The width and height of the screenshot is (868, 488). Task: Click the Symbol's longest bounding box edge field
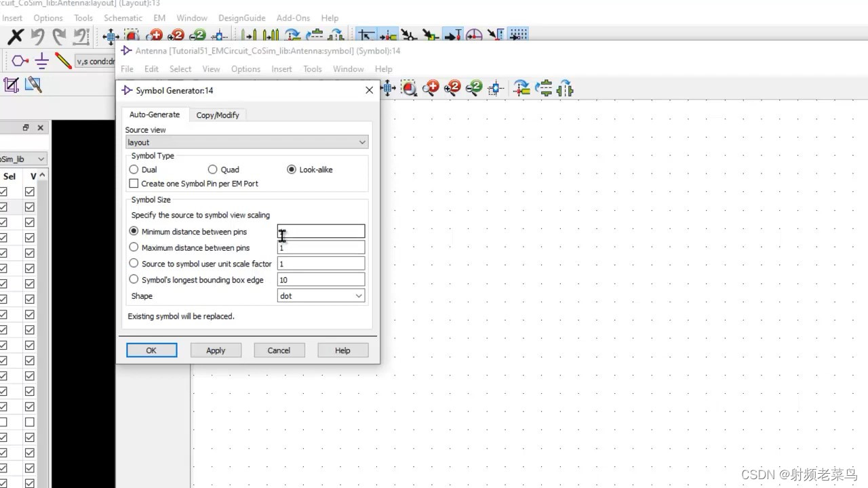click(320, 279)
